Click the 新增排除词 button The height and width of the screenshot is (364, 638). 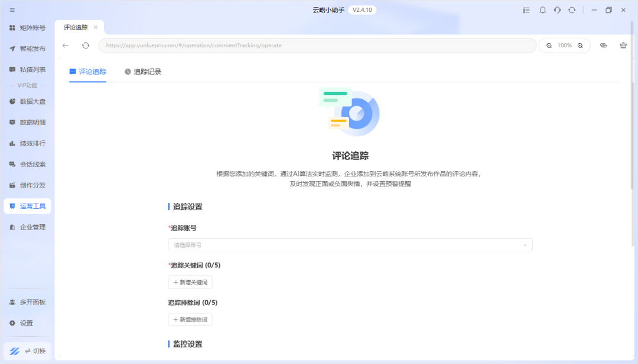[190, 320]
